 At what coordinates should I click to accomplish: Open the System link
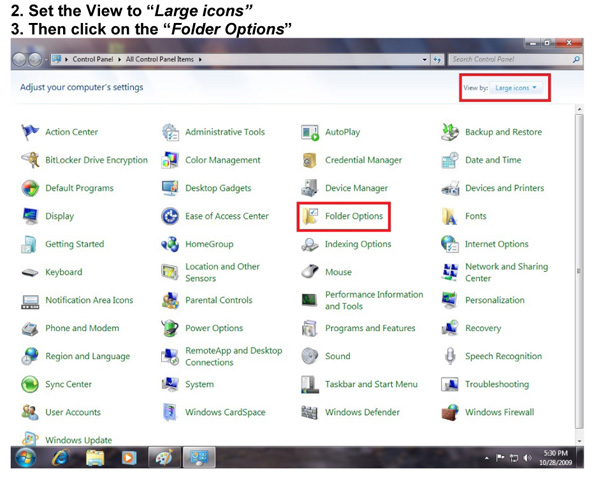pos(199,384)
